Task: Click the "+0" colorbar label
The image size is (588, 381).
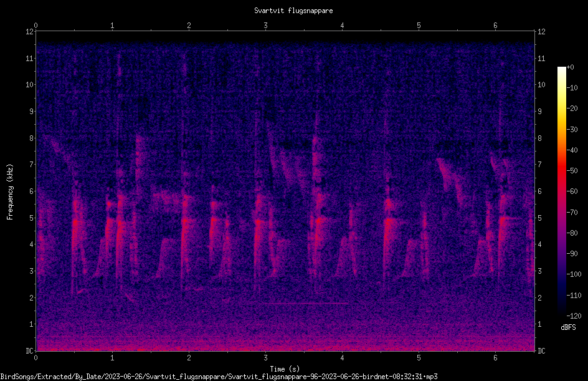Action: tap(570, 67)
